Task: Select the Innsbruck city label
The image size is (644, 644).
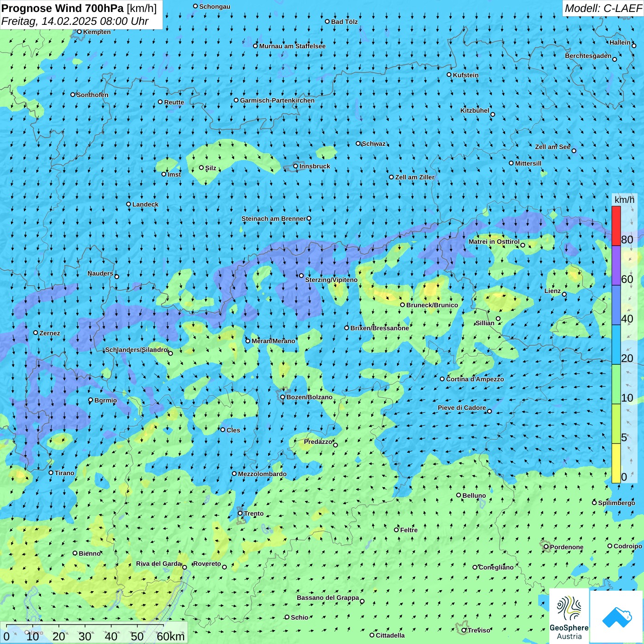Action: [315, 166]
